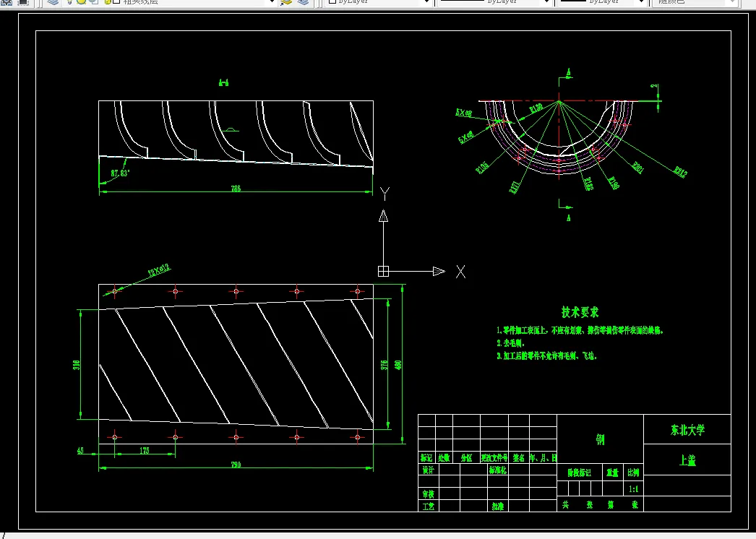Select the 790 overall length dimension

point(236,465)
